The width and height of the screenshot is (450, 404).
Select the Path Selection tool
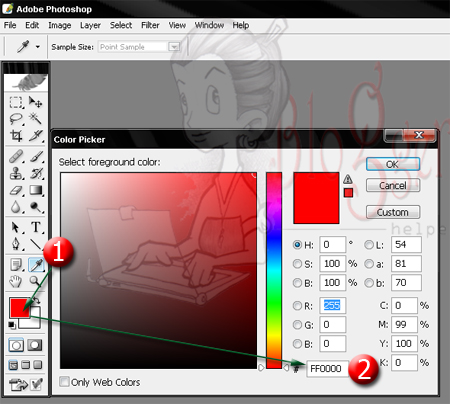tap(16, 227)
